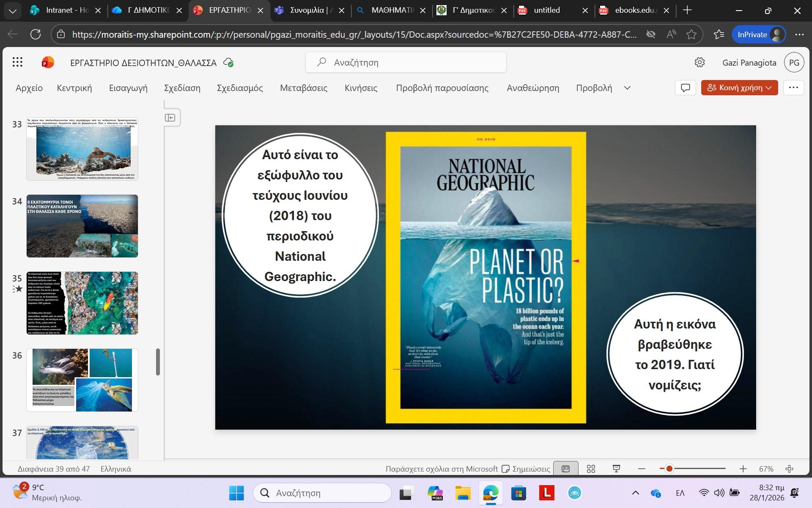Expand more ribbon tabs chevron
812x508 pixels.
point(627,88)
